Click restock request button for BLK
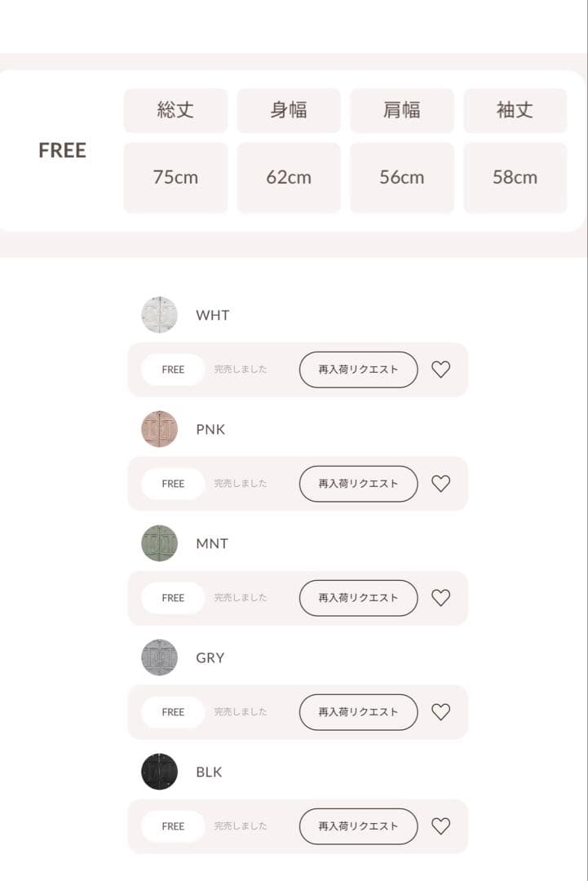The image size is (588, 881). [x=358, y=826]
